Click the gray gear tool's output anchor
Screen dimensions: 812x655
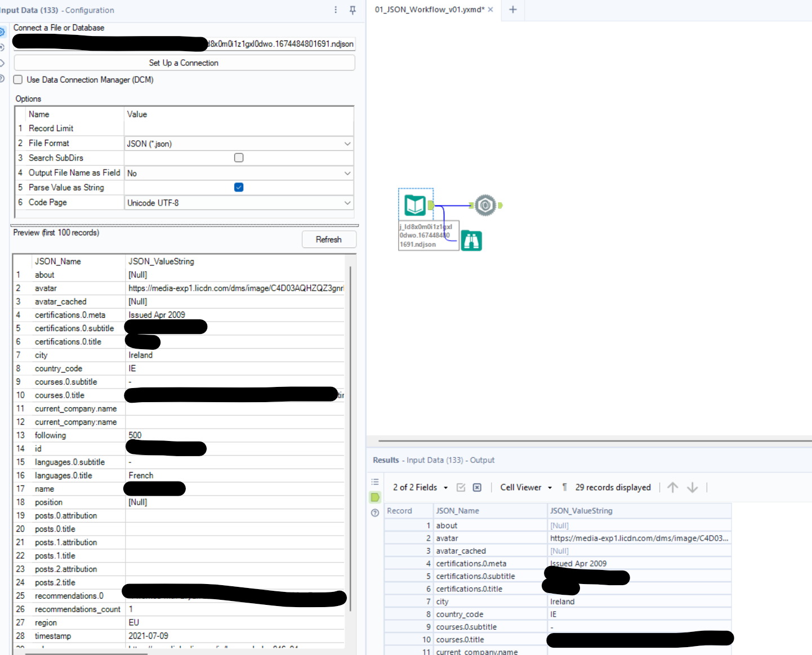point(500,206)
